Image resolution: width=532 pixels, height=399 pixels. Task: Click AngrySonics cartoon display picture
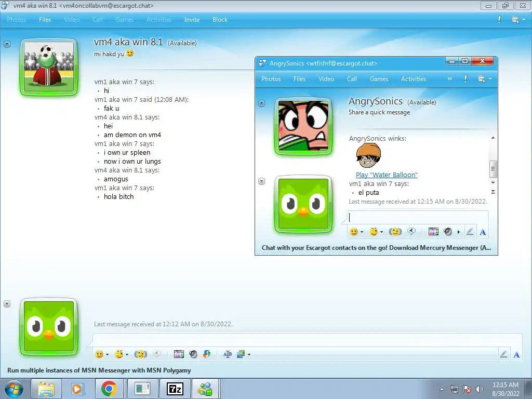pos(303,126)
